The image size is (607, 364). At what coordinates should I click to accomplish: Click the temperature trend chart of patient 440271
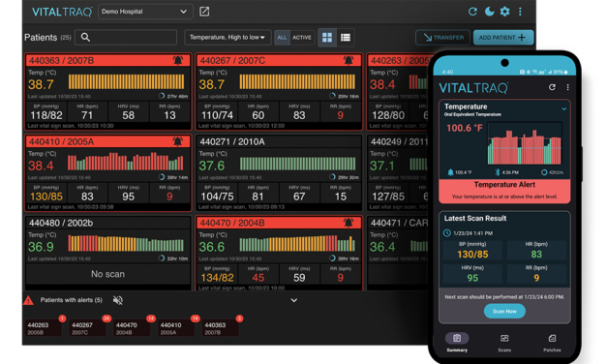tap(297, 164)
